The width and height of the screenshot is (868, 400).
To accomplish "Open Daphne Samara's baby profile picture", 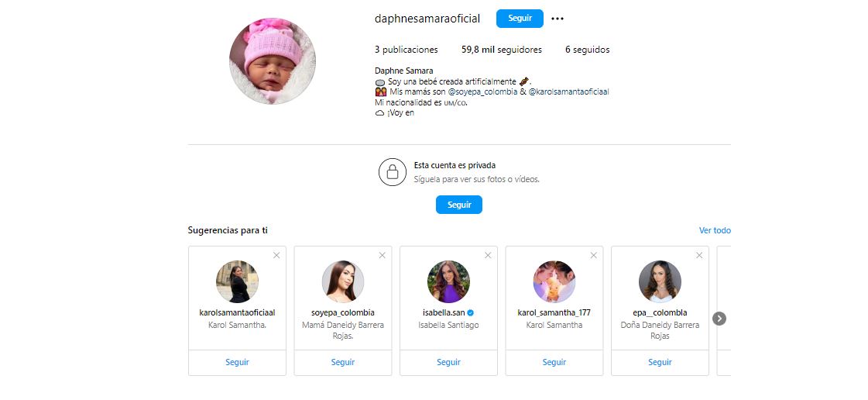I will click(x=273, y=61).
